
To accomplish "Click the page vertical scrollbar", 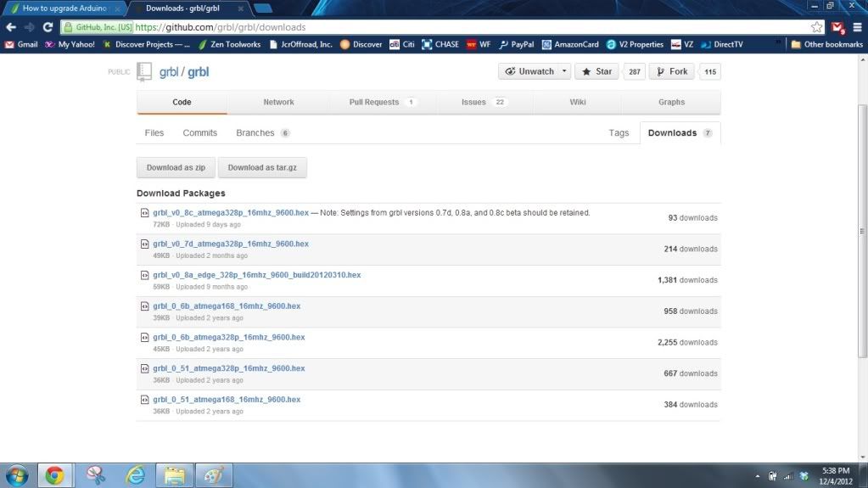I will point(862,231).
